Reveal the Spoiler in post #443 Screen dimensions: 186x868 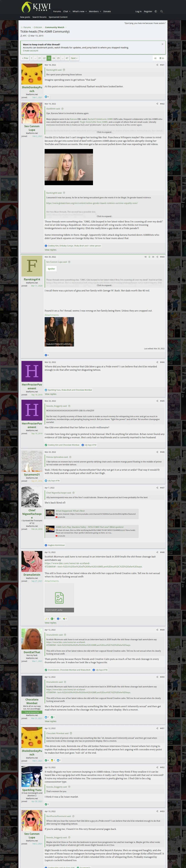pos(51,269)
